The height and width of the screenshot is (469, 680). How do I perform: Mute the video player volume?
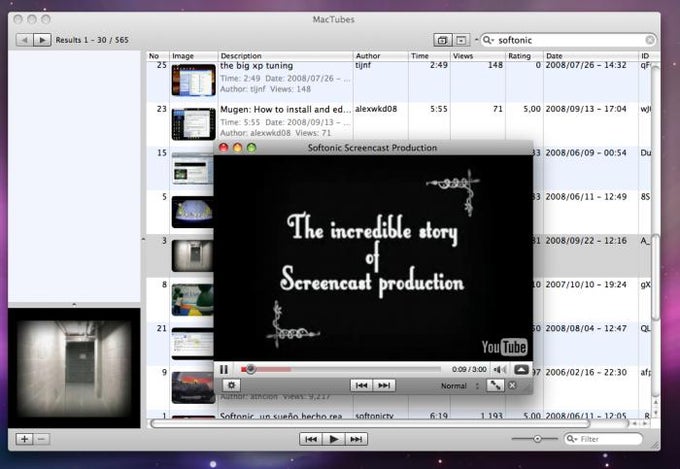coord(500,370)
